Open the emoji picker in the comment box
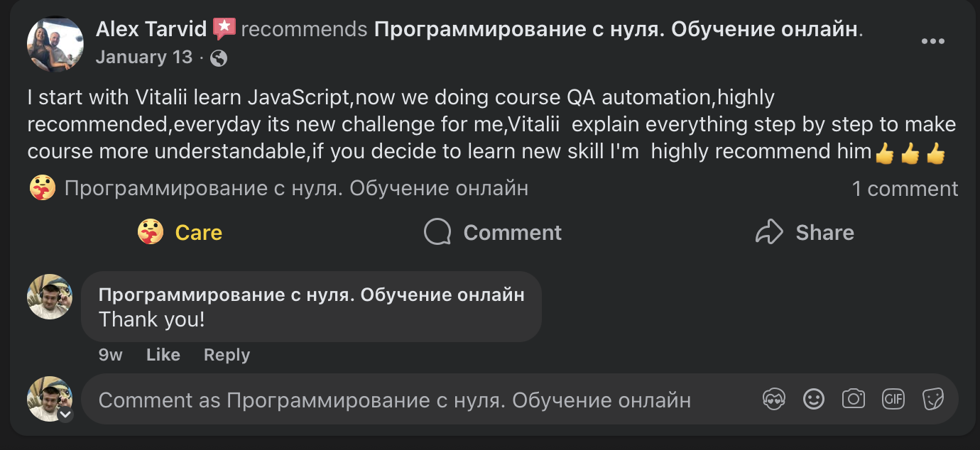 coord(814,400)
